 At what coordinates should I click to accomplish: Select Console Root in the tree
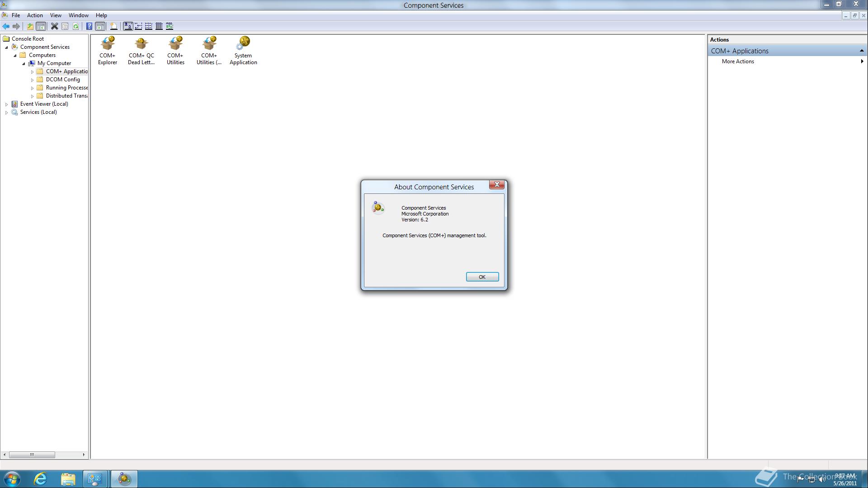(x=28, y=39)
